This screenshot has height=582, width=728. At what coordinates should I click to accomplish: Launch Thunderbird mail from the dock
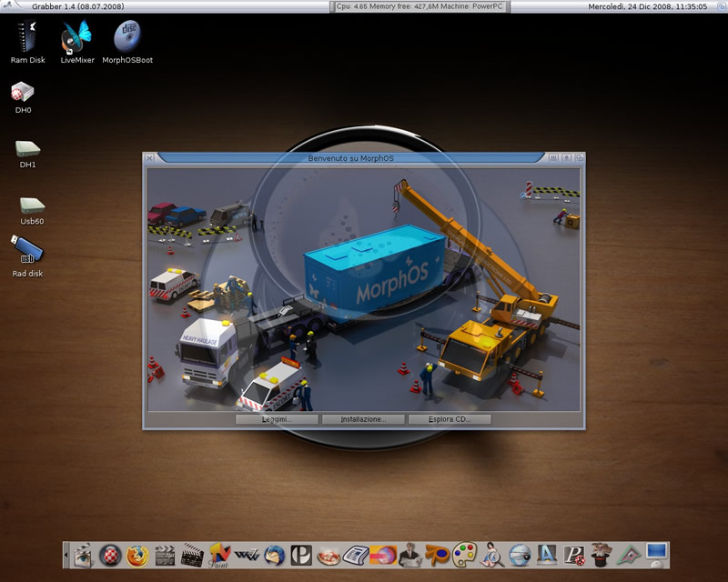pyautogui.click(x=275, y=555)
